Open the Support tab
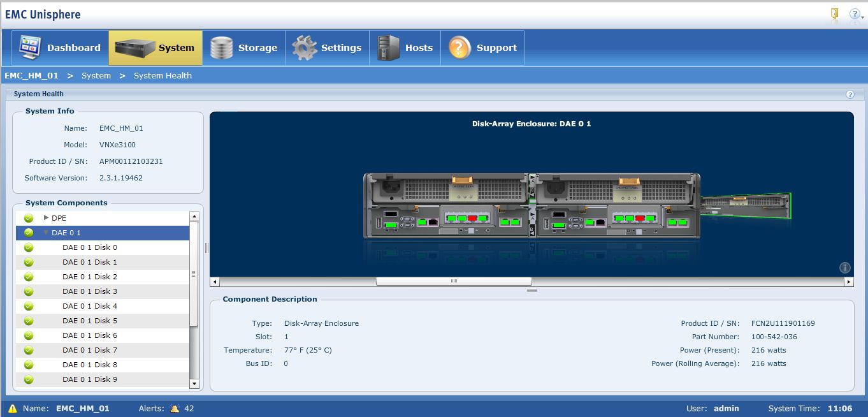Image resolution: width=868 pixels, height=417 pixels. click(x=482, y=48)
